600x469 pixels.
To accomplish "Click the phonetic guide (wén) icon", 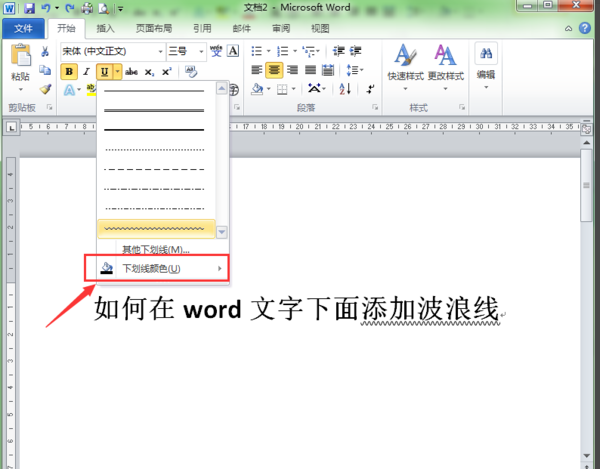I will point(216,51).
